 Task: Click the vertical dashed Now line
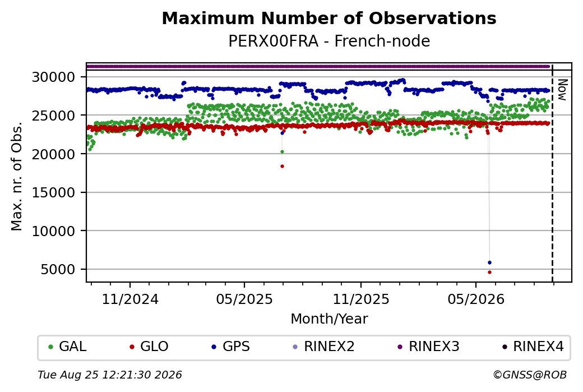point(553,173)
